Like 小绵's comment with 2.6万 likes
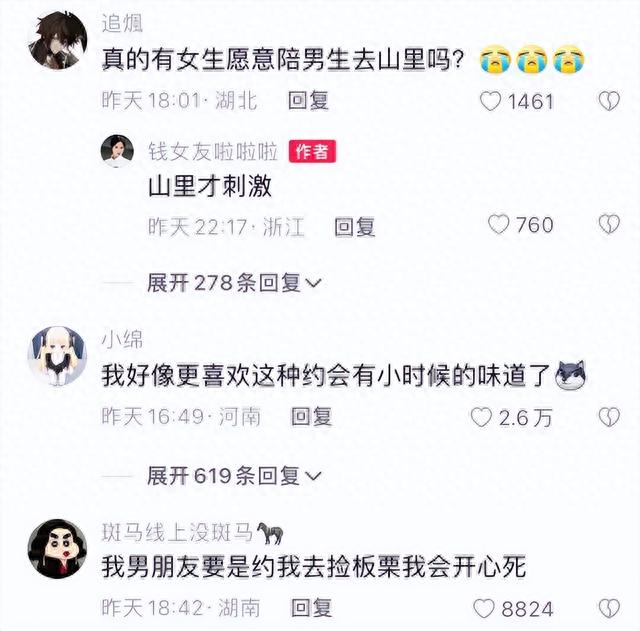Screen dimensions: 640x631 click(x=481, y=418)
